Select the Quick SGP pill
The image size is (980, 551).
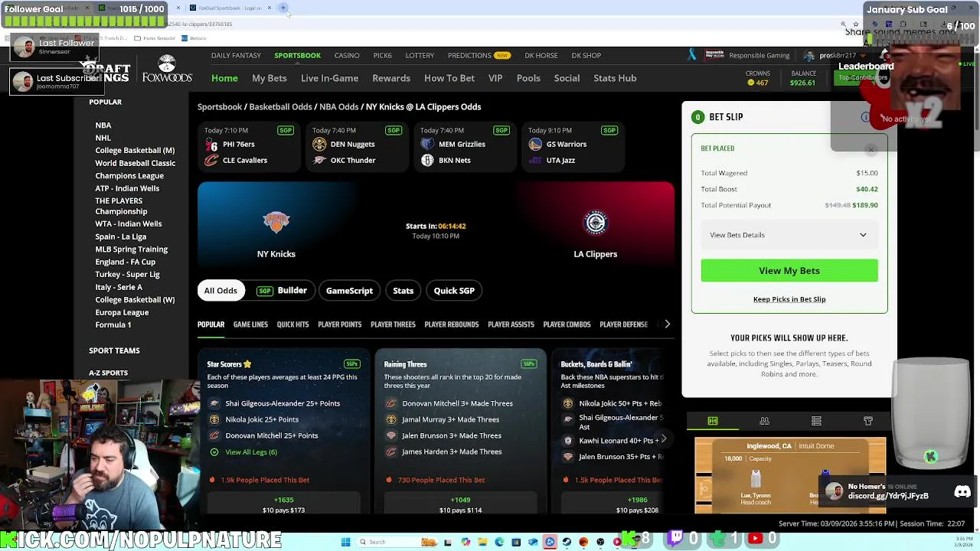pyautogui.click(x=454, y=291)
